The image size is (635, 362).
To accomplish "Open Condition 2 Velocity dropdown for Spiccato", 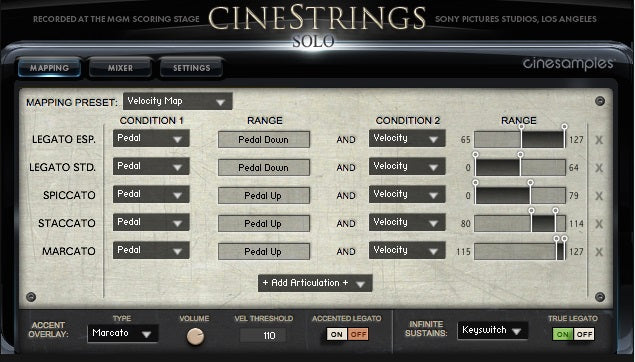I will 407,194.
